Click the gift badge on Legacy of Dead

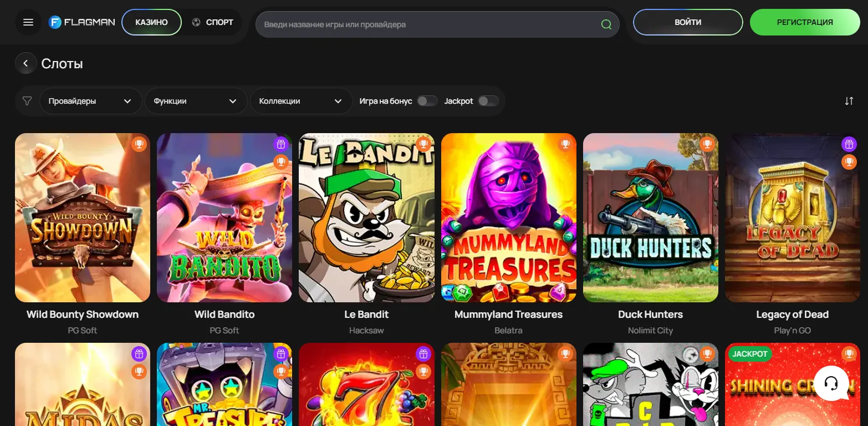point(849,144)
